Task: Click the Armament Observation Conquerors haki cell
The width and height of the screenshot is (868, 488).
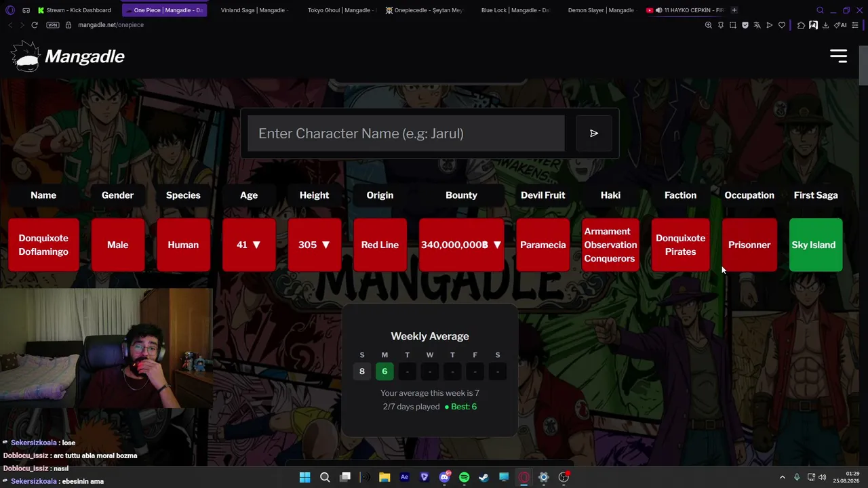Action: point(610,245)
